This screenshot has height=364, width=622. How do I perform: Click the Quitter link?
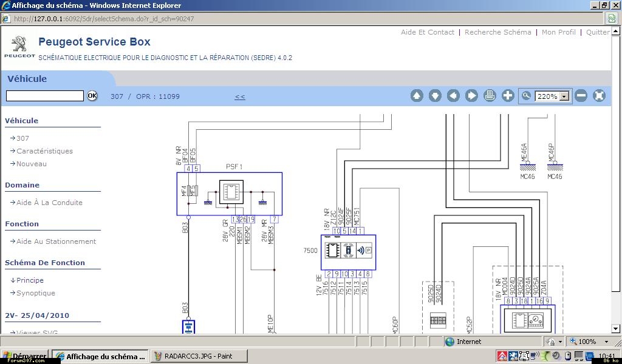pyautogui.click(x=598, y=32)
